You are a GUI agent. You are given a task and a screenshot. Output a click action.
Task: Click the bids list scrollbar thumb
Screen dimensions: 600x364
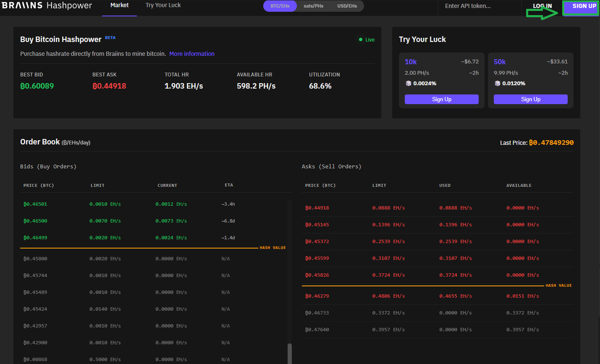point(289,354)
